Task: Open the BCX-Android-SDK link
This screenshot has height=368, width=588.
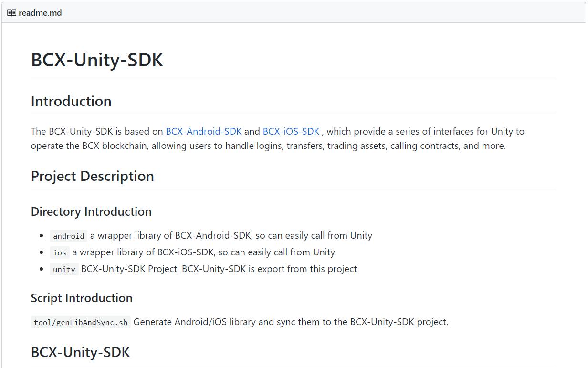Action: (204, 131)
